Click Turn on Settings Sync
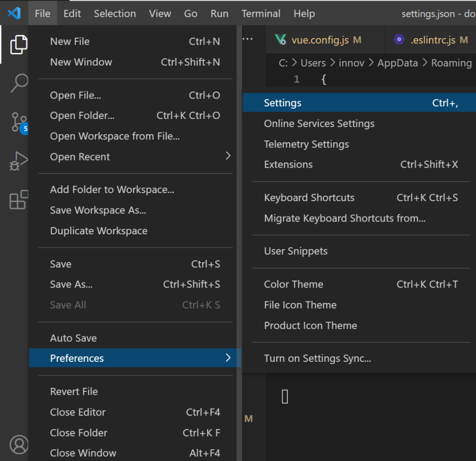The width and height of the screenshot is (476, 461). click(317, 358)
